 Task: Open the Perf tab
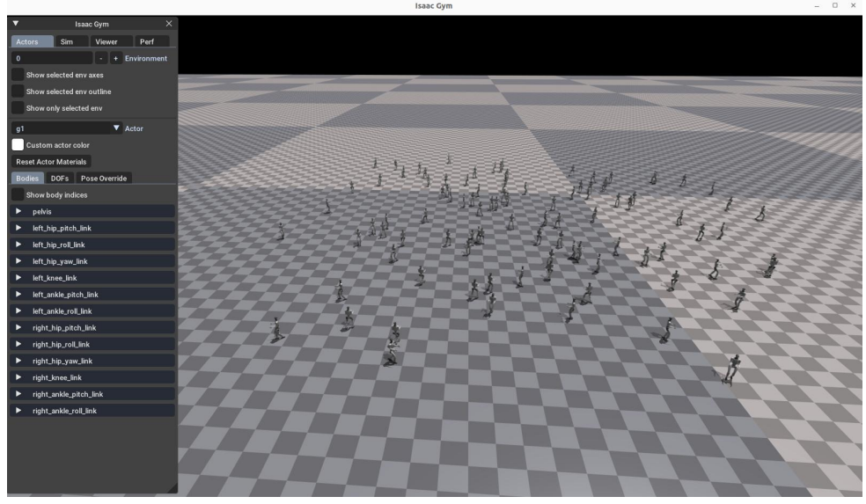tap(152, 41)
